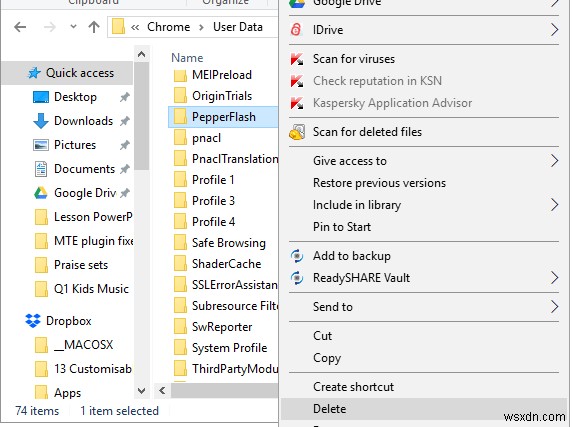Choose Scan for deleted files
The height and width of the screenshot is (427, 577).
click(424, 132)
